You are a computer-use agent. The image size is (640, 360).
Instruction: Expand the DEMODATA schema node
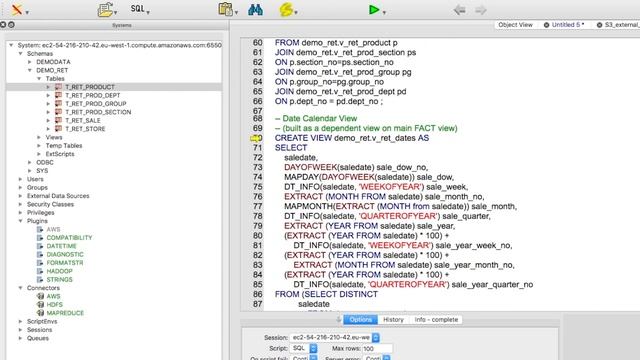coord(30,62)
